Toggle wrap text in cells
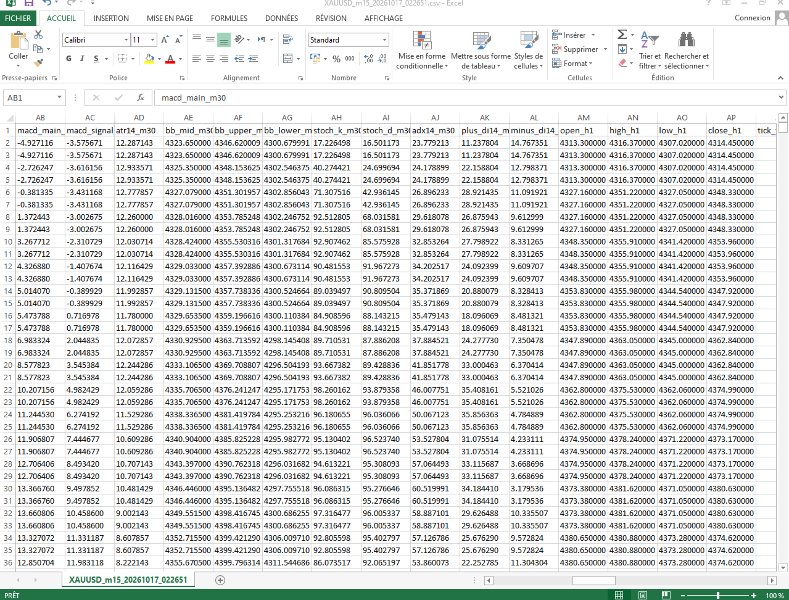 pos(288,39)
